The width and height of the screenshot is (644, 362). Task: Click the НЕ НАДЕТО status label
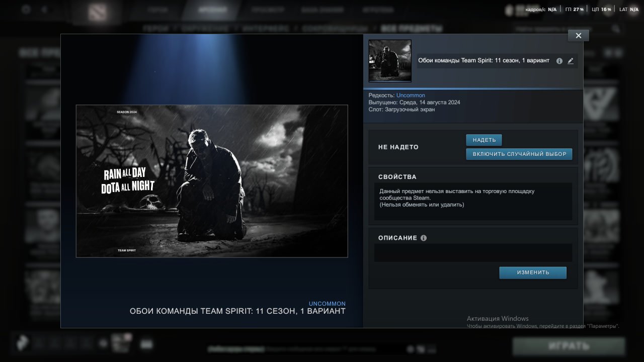(398, 147)
